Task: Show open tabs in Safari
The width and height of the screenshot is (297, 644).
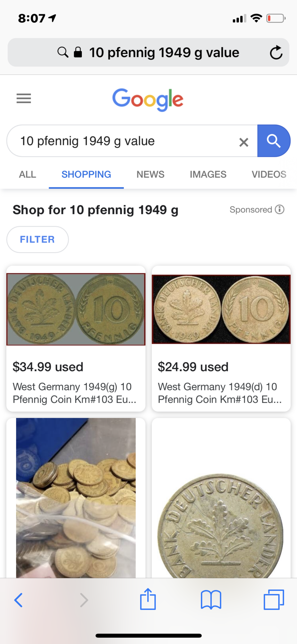Action: [274, 600]
